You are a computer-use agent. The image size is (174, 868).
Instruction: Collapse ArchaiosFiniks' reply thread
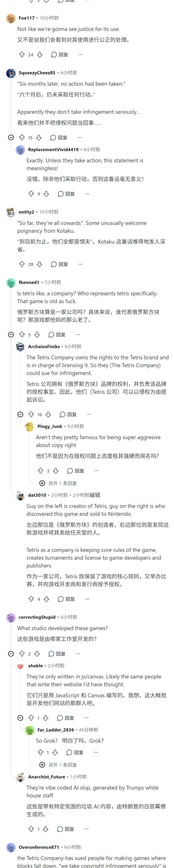(20, 414)
